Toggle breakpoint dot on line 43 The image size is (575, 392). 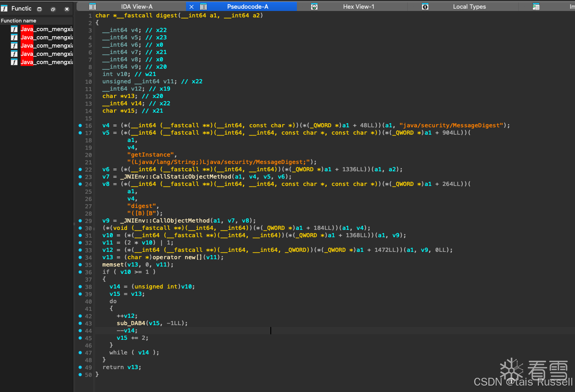pyautogui.click(x=80, y=323)
